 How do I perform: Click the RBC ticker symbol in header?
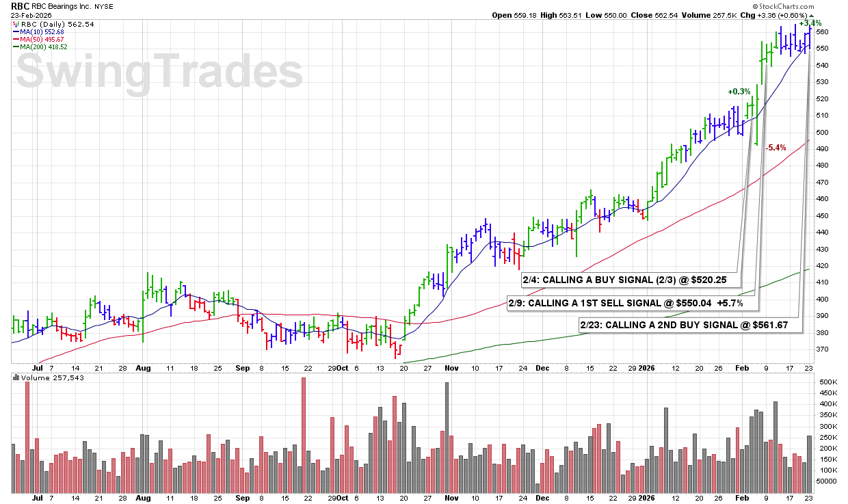coord(21,5)
